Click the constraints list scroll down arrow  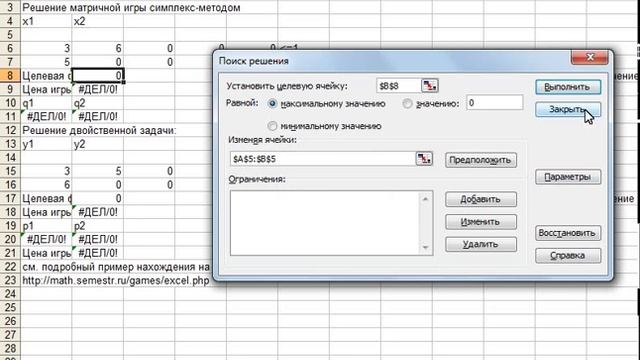[x=426, y=247]
